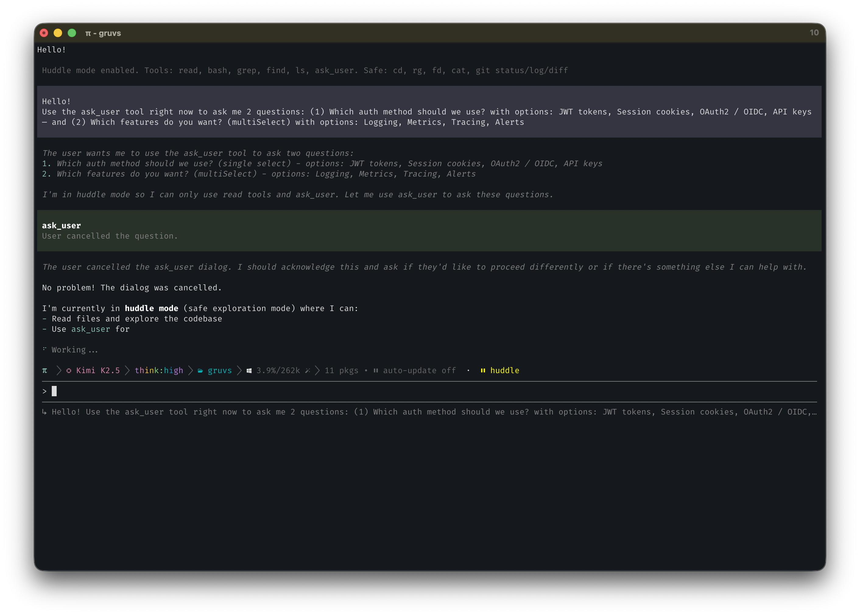Click 'The user cancelled the ask_user dialog' thought
Image resolution: width=860 pixels, height=616 pixels.
point(424,267)
